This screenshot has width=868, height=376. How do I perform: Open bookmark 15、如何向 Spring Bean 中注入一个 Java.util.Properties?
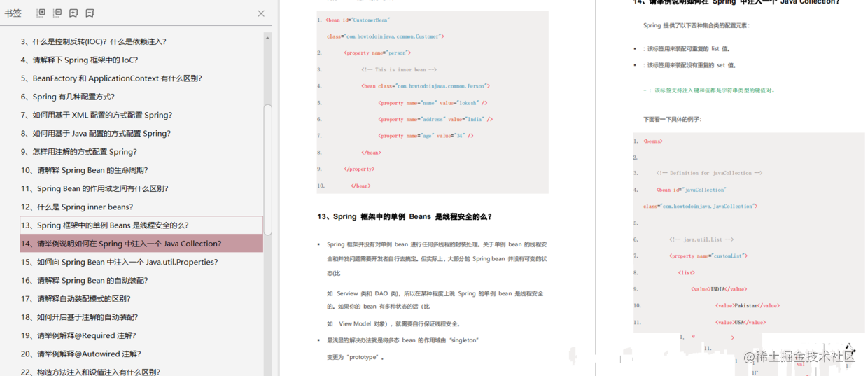point(119,262)
